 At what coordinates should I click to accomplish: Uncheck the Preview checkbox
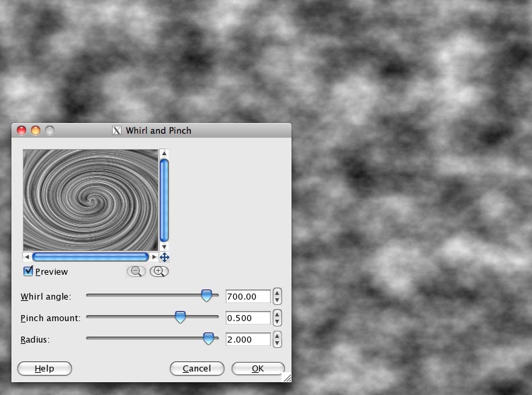[x=28, y=271]
